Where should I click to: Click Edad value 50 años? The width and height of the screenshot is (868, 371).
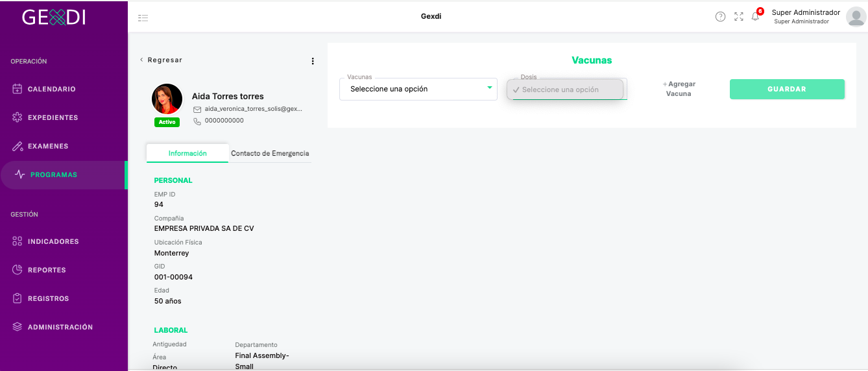coord(167,301)
